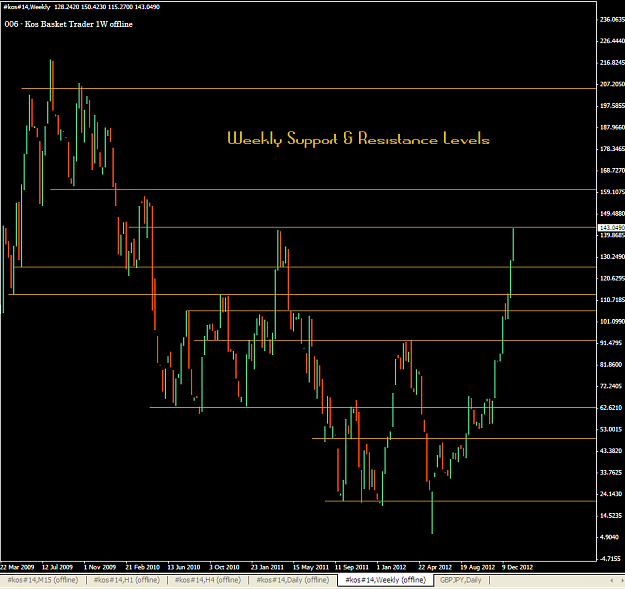This screenshot has width=625, height=589.
Task: Click the 33.7625 price scale value
Action: tap(611, 473)
